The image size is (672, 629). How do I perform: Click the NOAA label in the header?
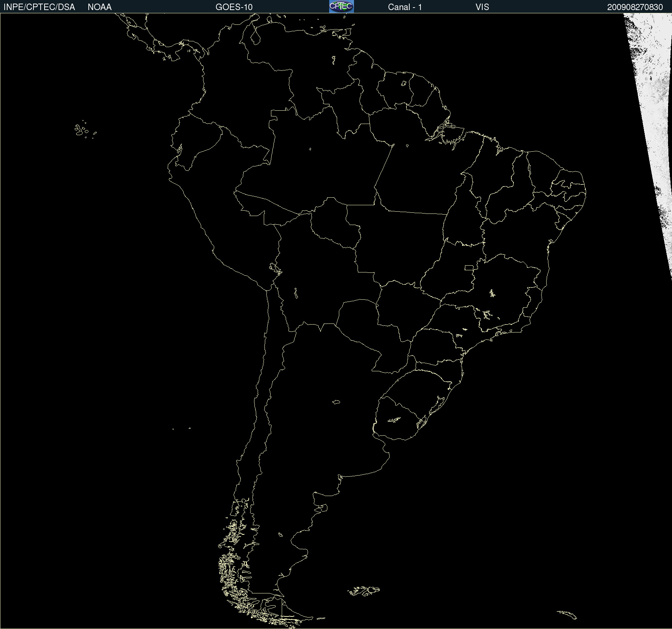[x=100, y=7]
